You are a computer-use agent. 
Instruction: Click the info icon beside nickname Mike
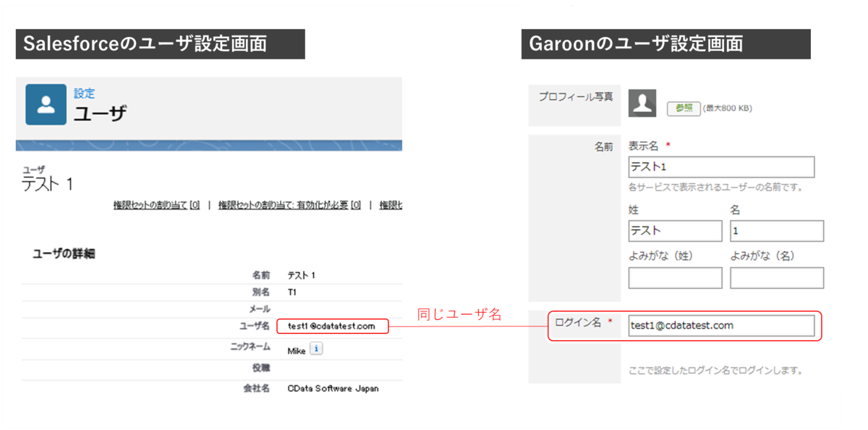pos(315,348)
